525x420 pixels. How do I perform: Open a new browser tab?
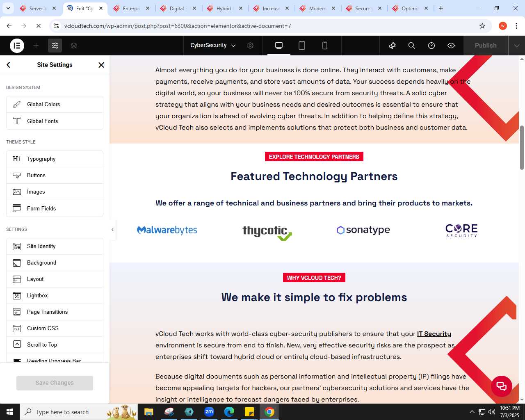(441, 8)
